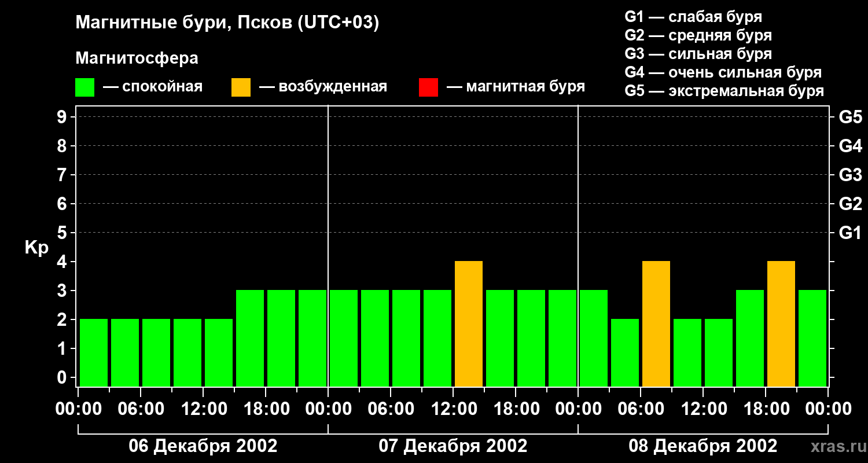Click the orange 'возбужденная' legend swatch
Screen dimensions: 868x463
pos(241,87)
